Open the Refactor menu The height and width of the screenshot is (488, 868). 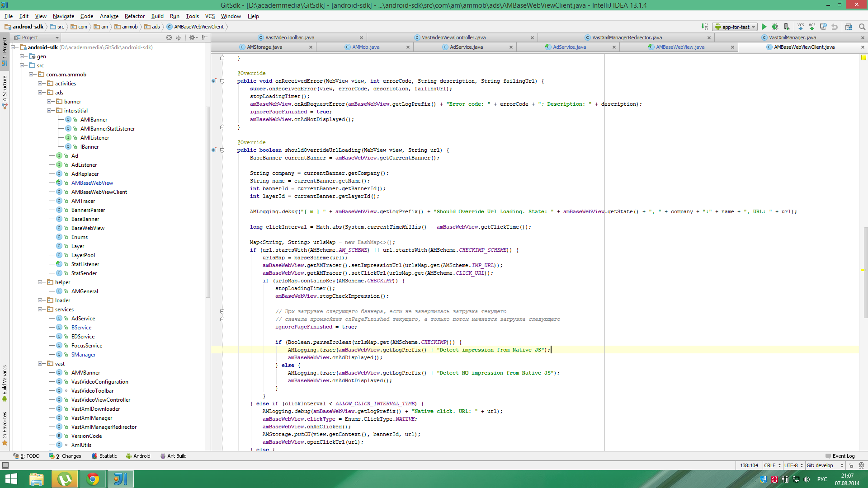tap(134, 16)
